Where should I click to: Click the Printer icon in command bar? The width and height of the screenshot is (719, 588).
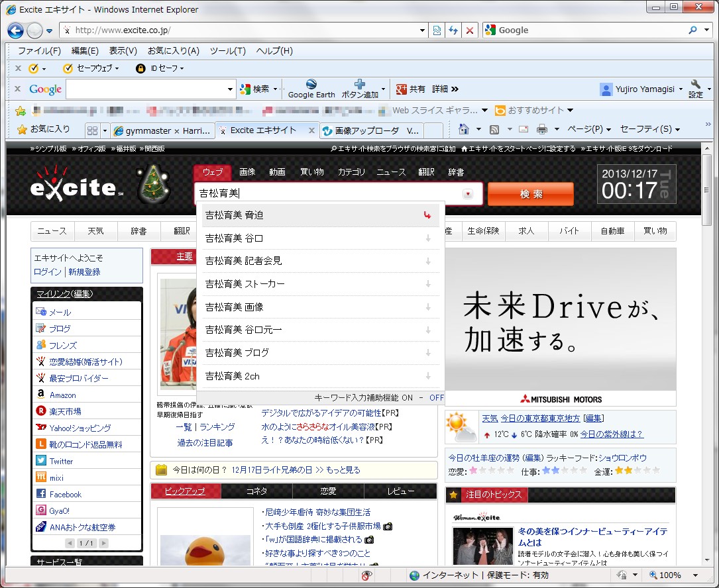click(x=542, y=130)
